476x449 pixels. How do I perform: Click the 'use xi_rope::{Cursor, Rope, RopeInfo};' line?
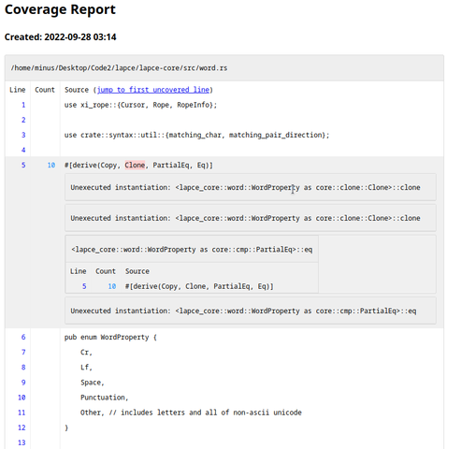pos(140,105)
